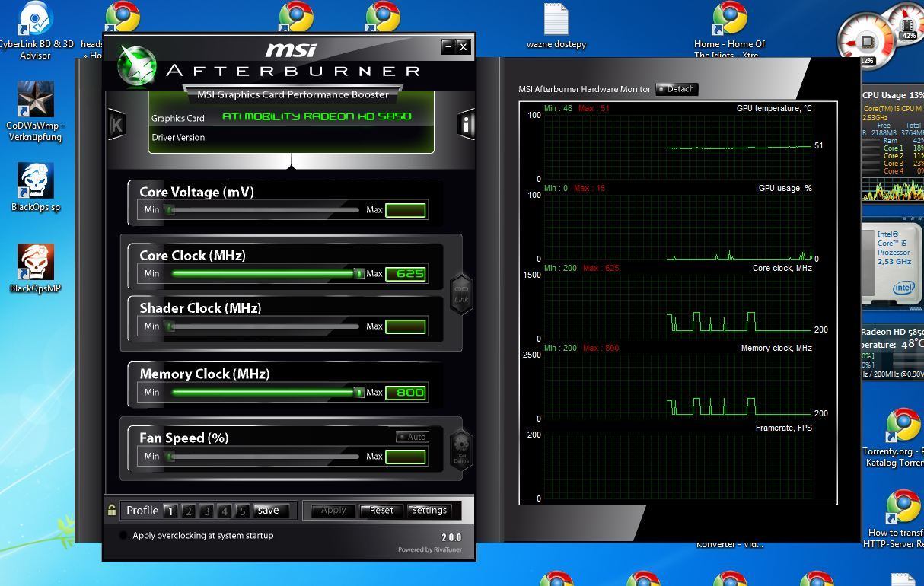
Task: Select Profile slot 5
Action: [x=243, y=511]
